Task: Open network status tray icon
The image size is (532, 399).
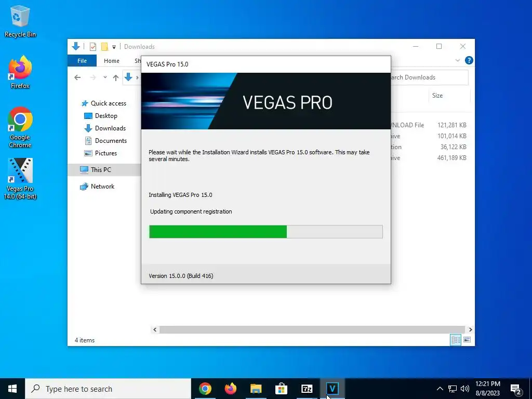Action: pyautogui.click(x=453, y=389)
